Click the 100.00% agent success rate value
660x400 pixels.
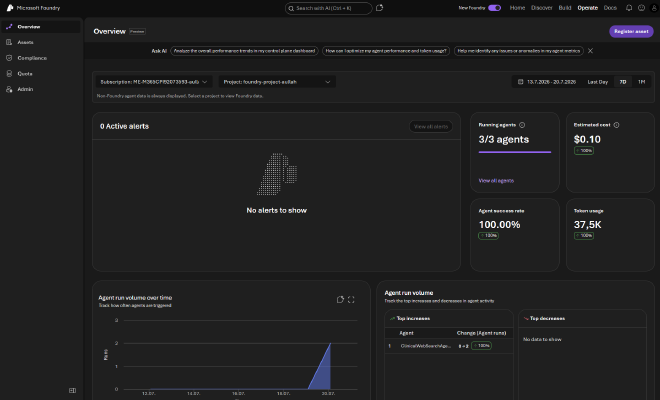499,224
